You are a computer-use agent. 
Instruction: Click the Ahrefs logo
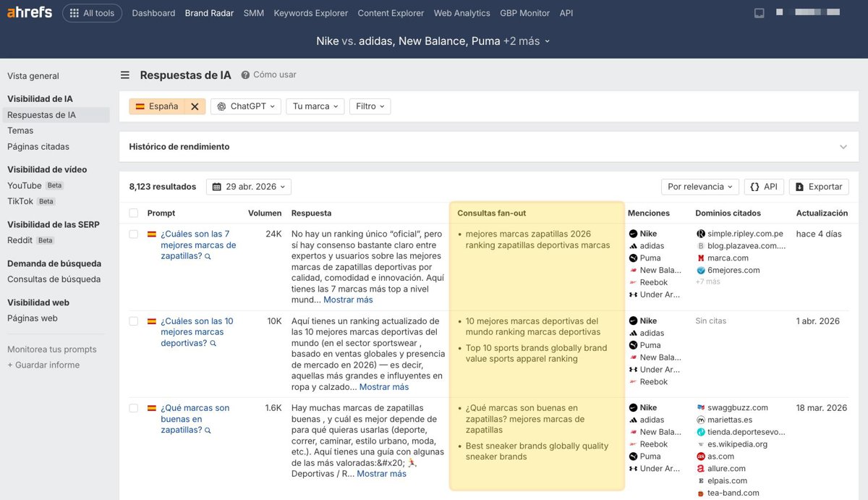[30, 12]
